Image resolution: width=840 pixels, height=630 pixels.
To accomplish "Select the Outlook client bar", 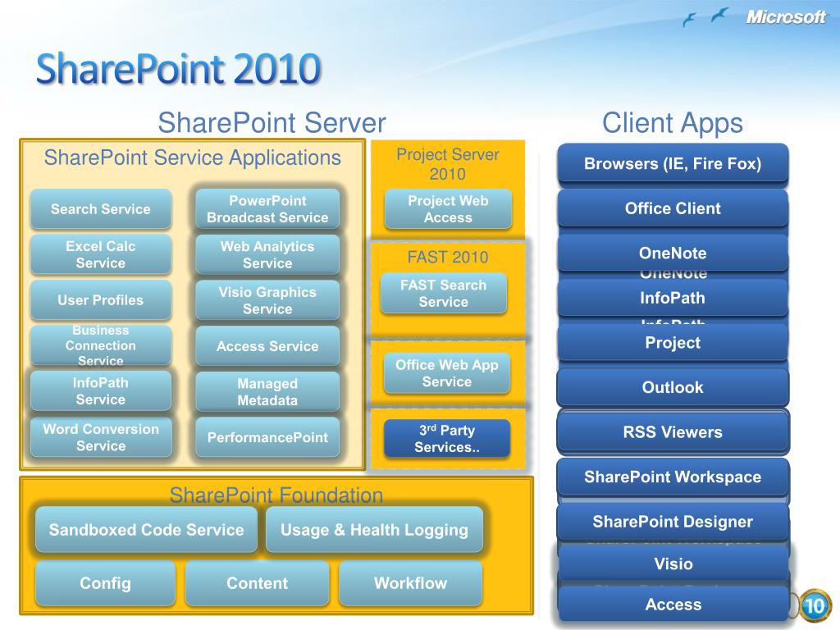I will click(x=673, y=387).
